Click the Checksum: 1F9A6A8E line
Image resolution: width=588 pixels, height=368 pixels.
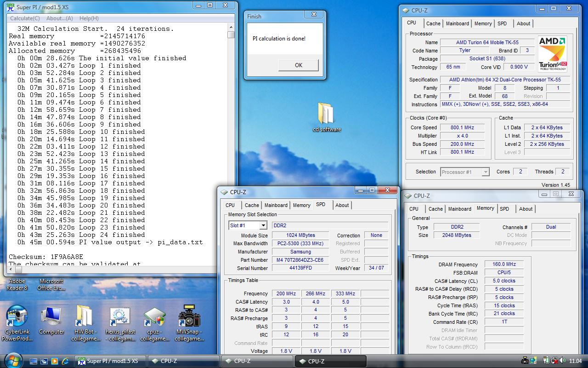tap(46, 257)
